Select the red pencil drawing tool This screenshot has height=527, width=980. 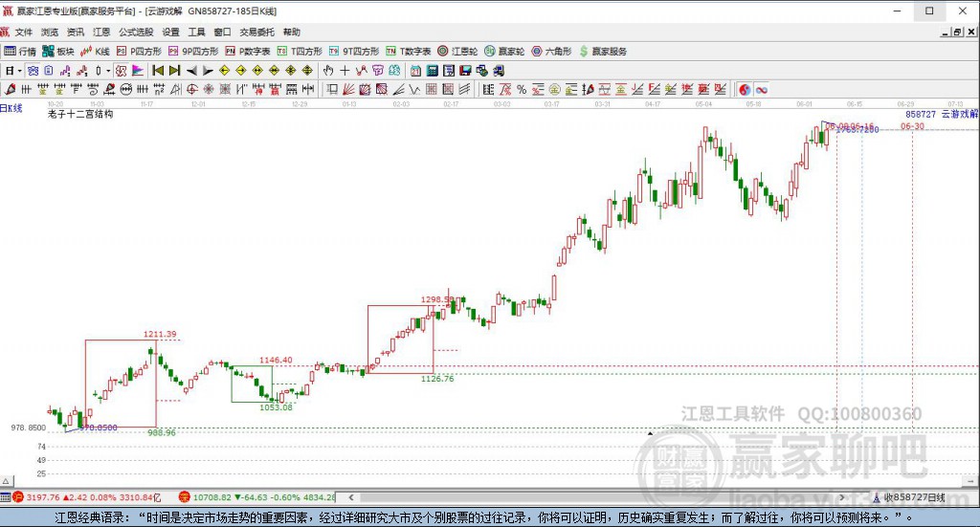10,89
